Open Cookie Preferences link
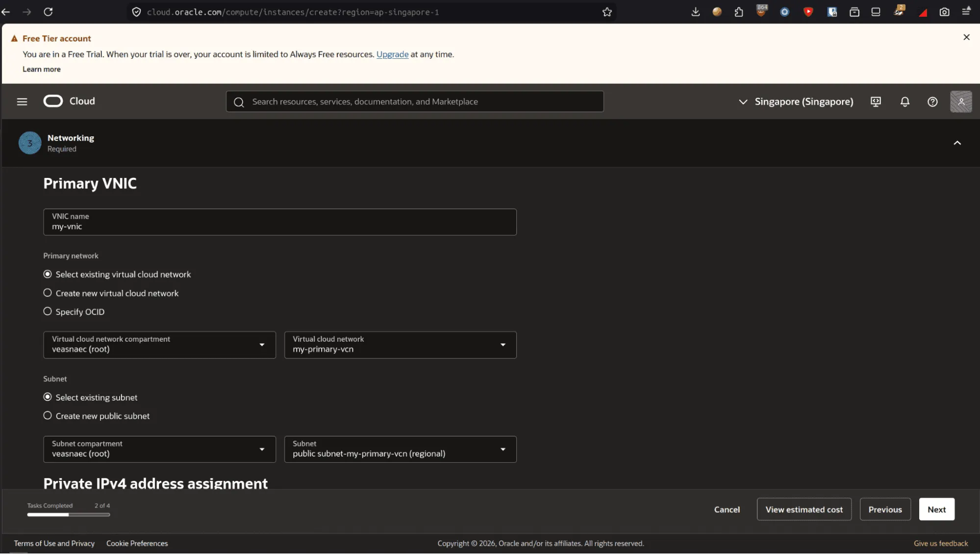Viewport: 980px width, 554px height. click(x=137, y=543)
